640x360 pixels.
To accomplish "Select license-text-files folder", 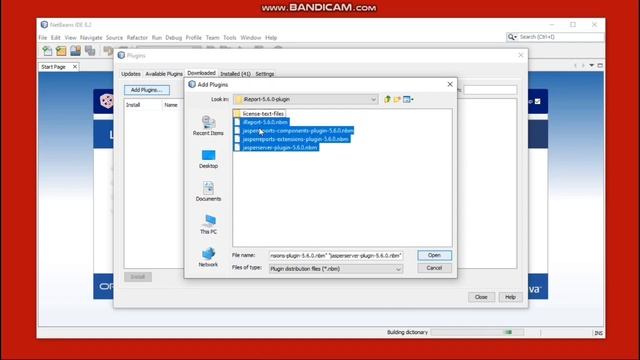I will click(263, 113).
